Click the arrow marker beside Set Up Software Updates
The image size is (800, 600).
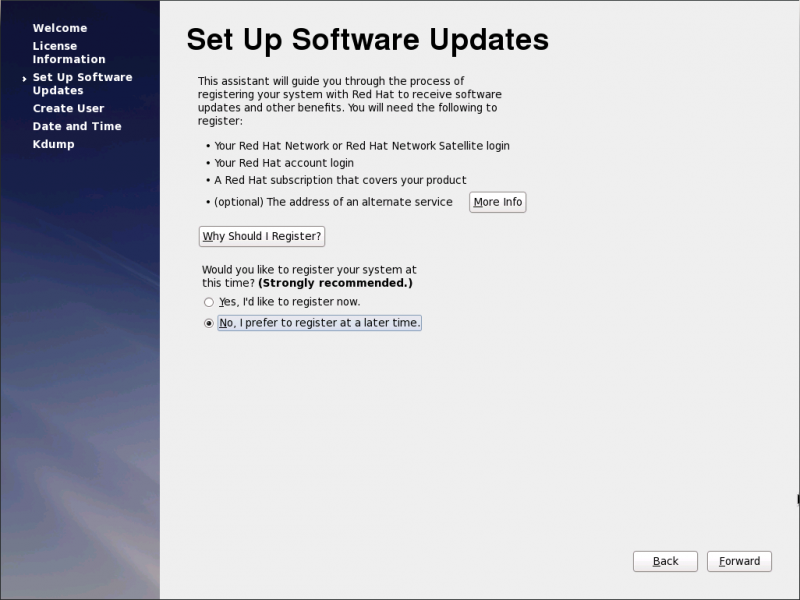click(24, 78)
